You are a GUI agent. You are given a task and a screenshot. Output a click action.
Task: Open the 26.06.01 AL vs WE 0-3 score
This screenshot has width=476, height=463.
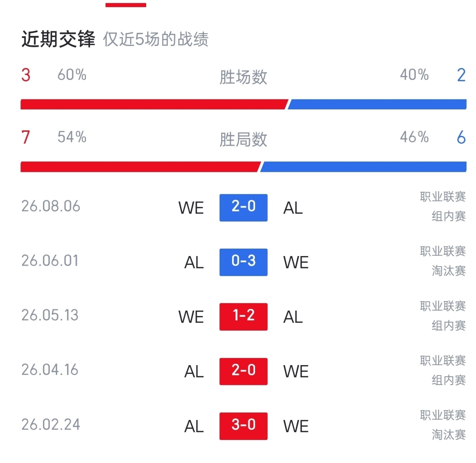(243, 262)
